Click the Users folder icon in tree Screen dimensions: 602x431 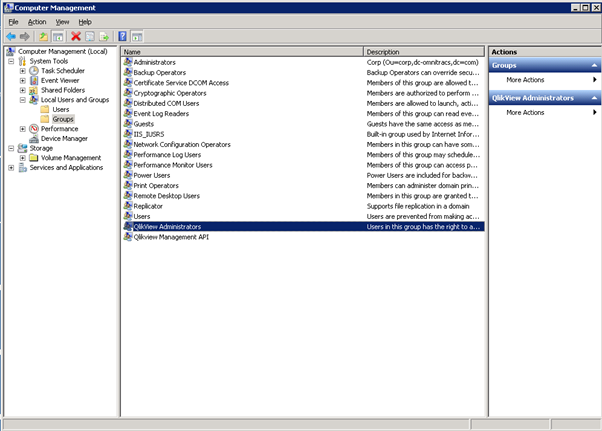point(45,109)
